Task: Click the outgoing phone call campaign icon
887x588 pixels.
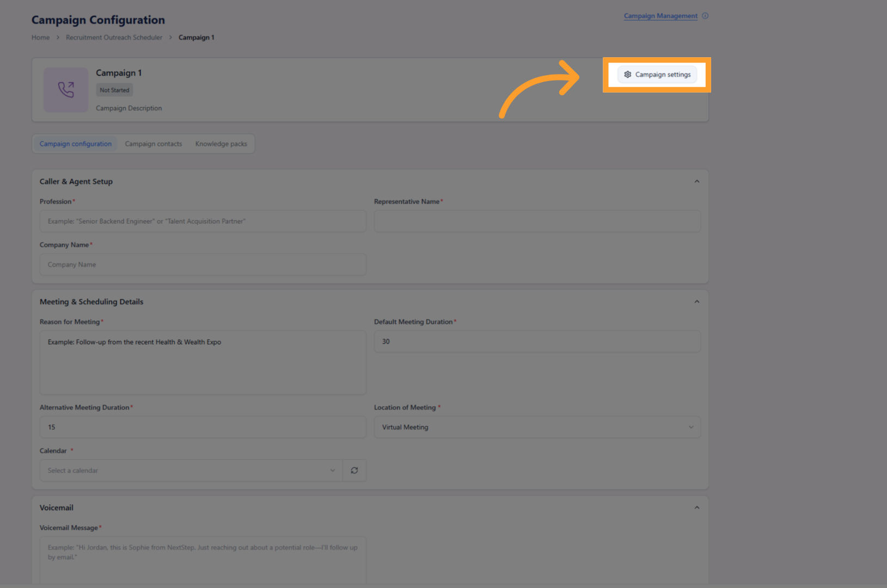Action: (66, 90)
